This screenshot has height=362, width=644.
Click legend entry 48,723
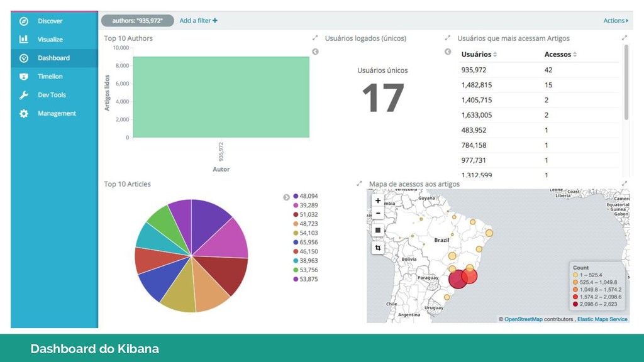305,224
